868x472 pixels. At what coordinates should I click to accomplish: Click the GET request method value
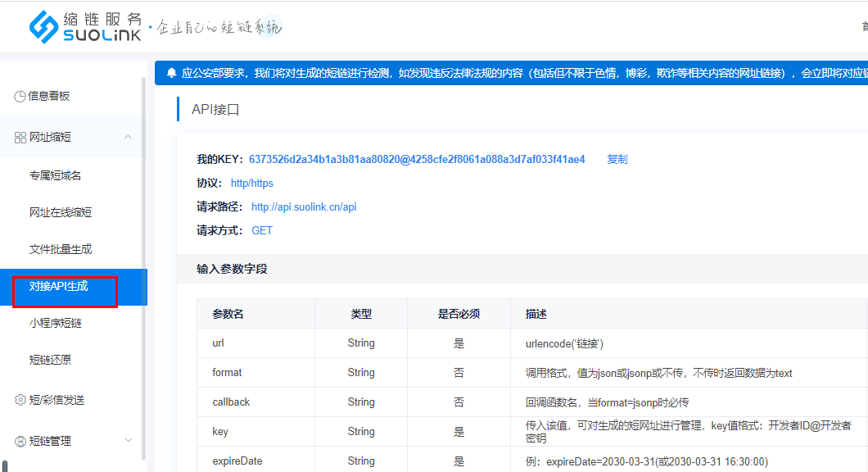[x=262, y=231]
